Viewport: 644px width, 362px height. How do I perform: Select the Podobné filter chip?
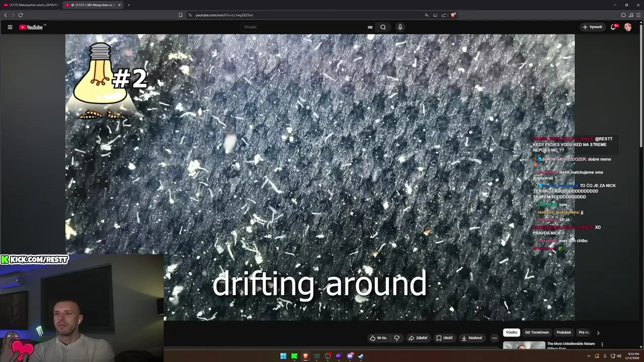(x=564, y=332)
